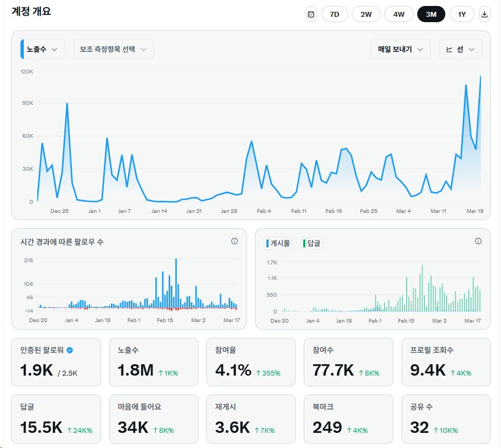Open the calendar date picker icon
Viewport: 501px width, 448px height.
click(311, 14)
